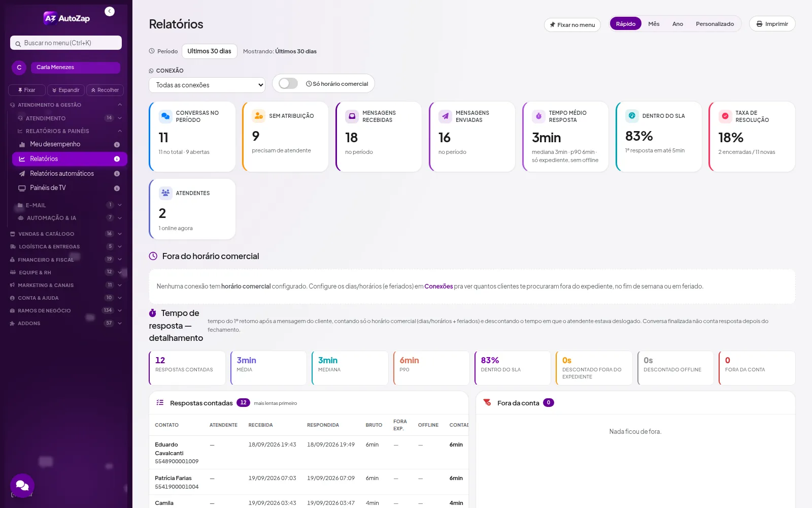Click the AutoZap logo

[x=66, y=18]
